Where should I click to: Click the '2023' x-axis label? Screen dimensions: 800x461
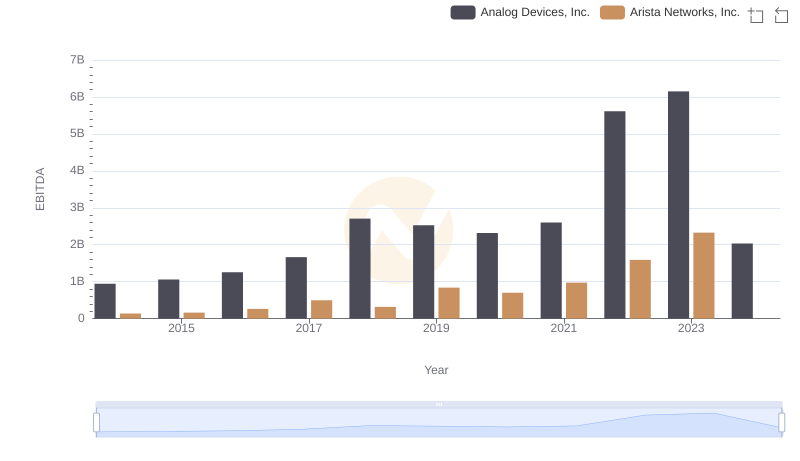point(691,328)
